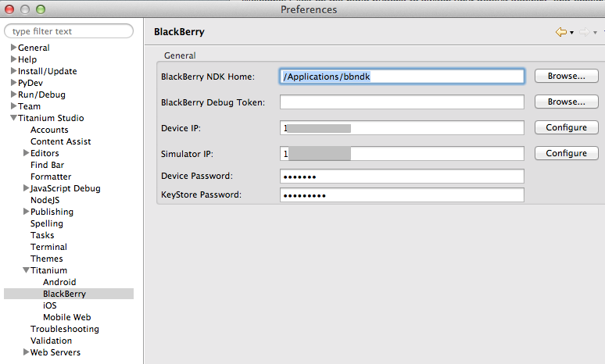Open the Formatter preferences page
This screenshot has width=605, height=364.
[51, 177]
